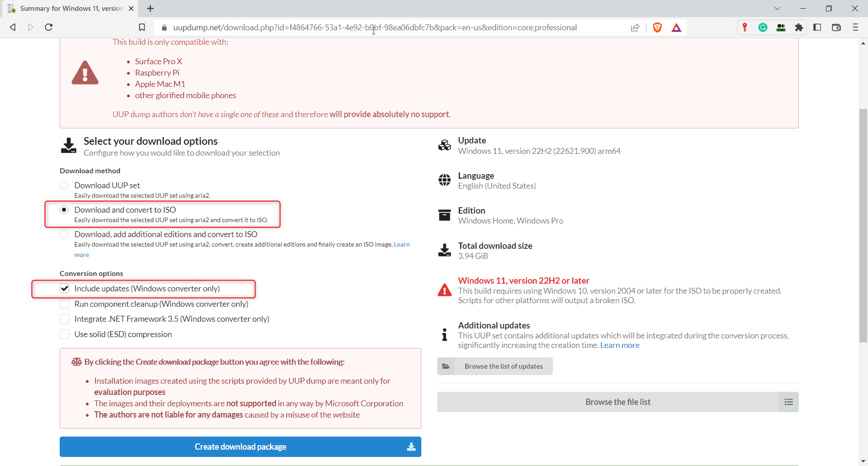Follow Learn more link under additional editions
The height and width of the screenshot is (466, 868).
(x=401, y=244)
